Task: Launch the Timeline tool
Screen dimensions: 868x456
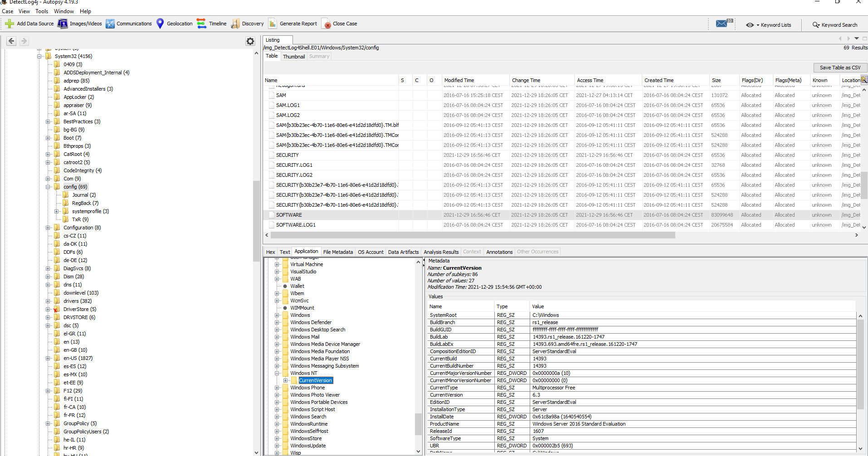Action: coord(202,24)
